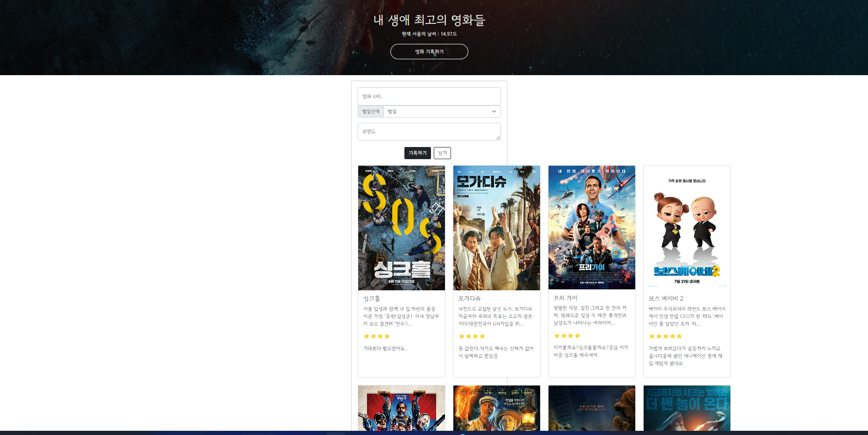The height and width of the screenshot is (435, 868).
Task: Click the star rating on the 보스 베이비 2 card
Action: (666, 336)
